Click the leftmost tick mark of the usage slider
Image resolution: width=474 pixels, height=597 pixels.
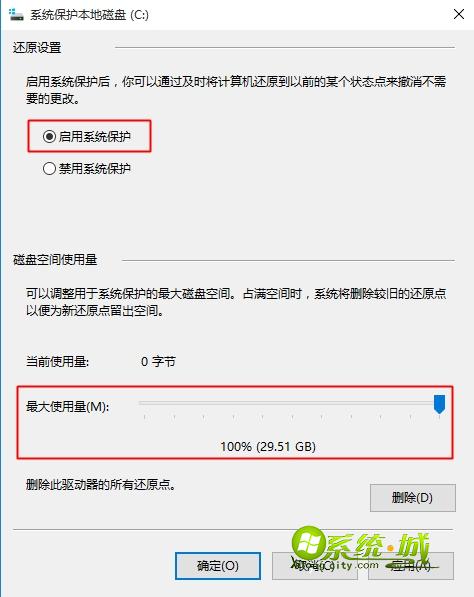coord(145,417)
